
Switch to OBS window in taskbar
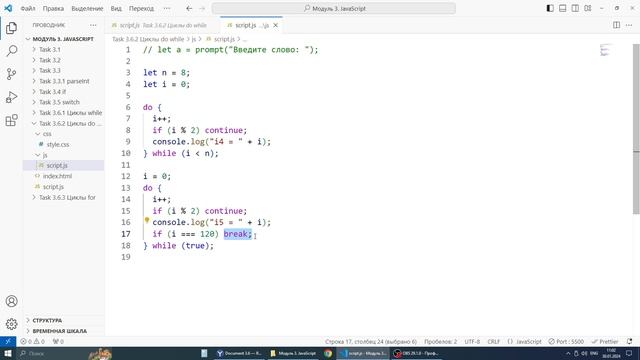tap(417, 353)
